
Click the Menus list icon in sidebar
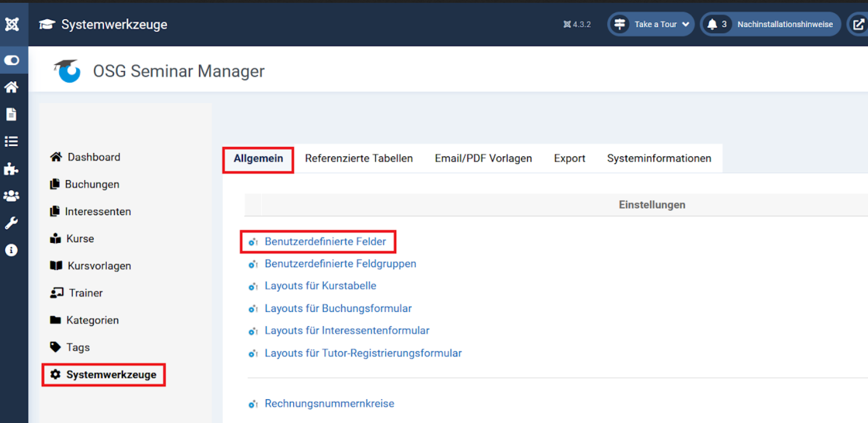tap(11, 141)
